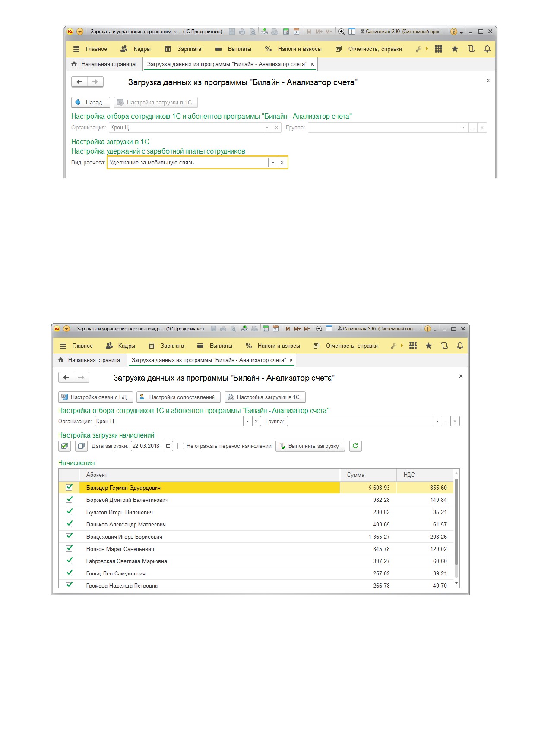Viewport: 535px width, 756px height.
Task: Click the info icon in lower window title bar
Action: point(427,328)
